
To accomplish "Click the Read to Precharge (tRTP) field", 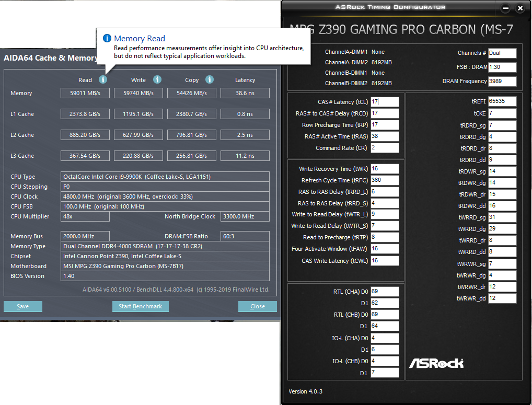I will [x=385, y=237].
